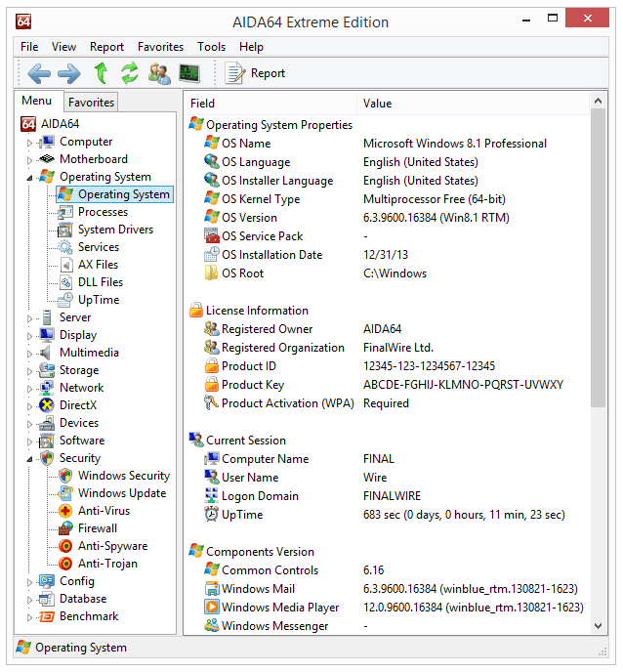Open the user manager people icon in toolbar

tap(159, 73)
